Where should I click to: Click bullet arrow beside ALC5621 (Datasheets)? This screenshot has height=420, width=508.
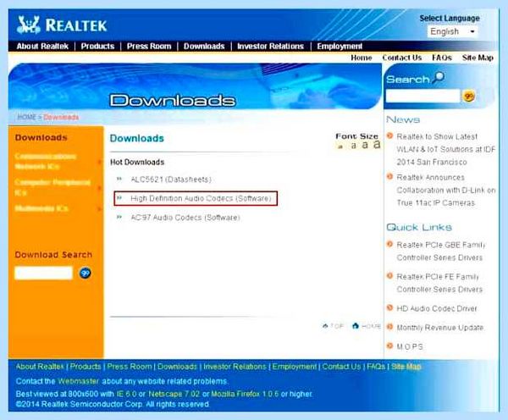pyautogui.click(x=119, y=179)
